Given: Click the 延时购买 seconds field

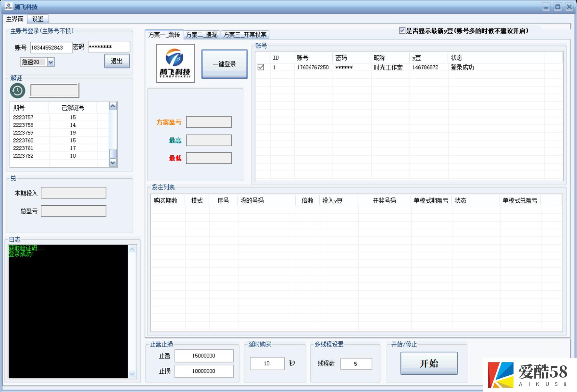Looking at the screenshot, I should (x=267, y=363).
